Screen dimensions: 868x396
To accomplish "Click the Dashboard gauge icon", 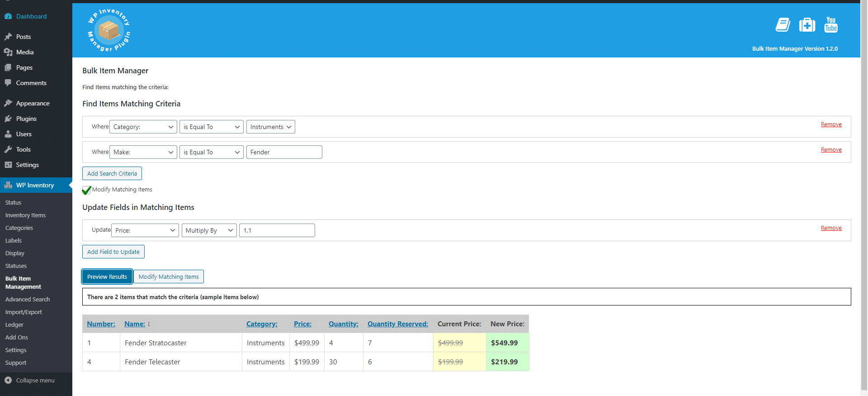I will 8,16.
